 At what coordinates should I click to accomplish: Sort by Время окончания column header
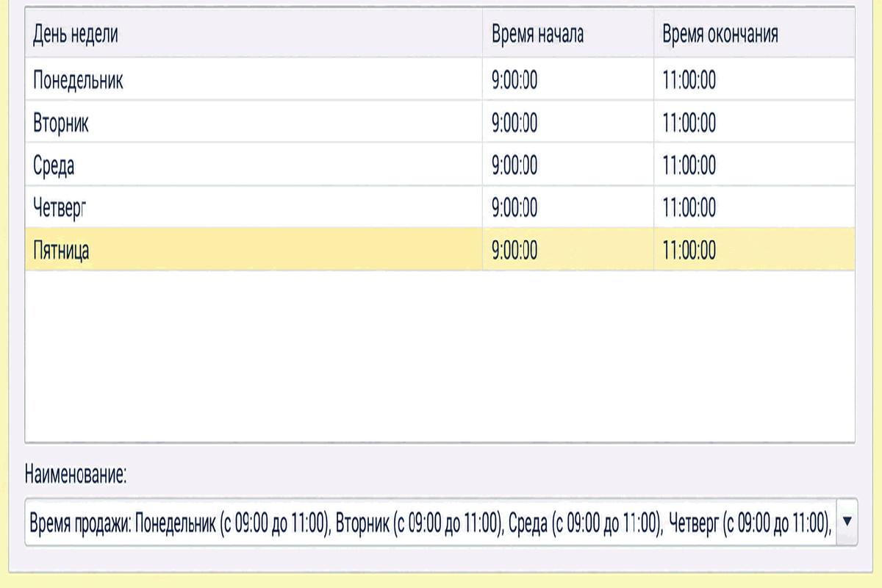754,35
